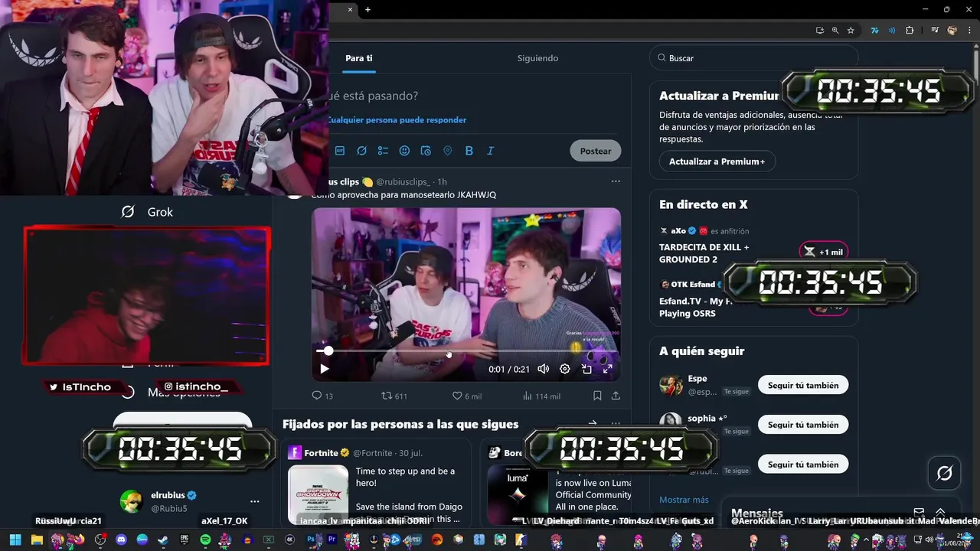Expand the Mensajes drawer chevrons
Viewport: 980px width, 551px height.
pos(941,512)
